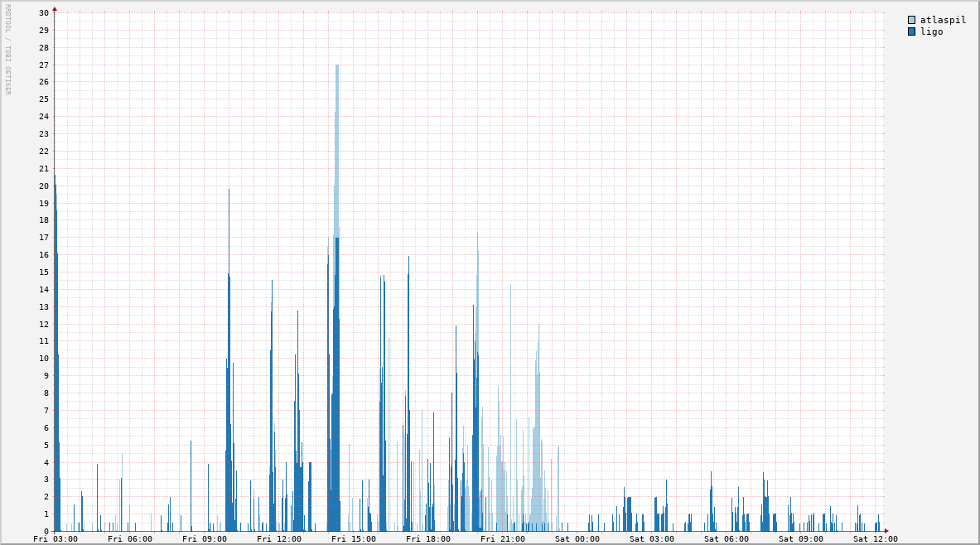Select the Fri 12:00 time label
Image resolution: width=980 pixels, height=545 pixels.
pyautogui.click(x=279, y=539)
